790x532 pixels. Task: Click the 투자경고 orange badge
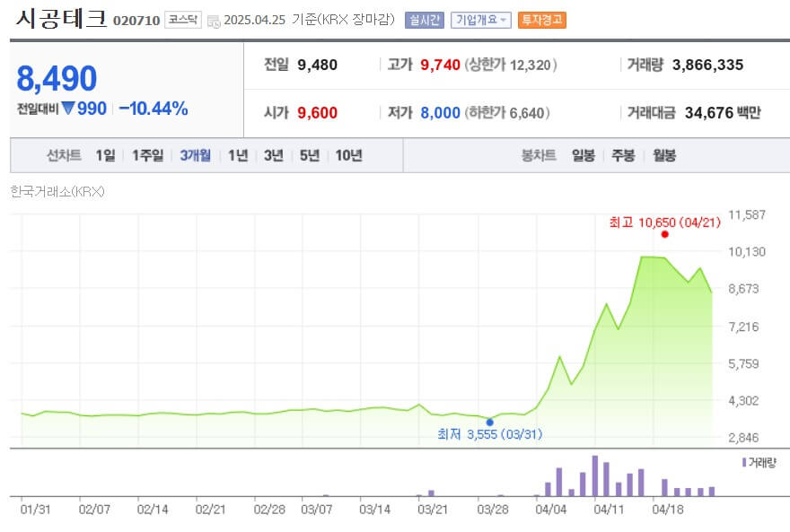(x=542, y=20)
